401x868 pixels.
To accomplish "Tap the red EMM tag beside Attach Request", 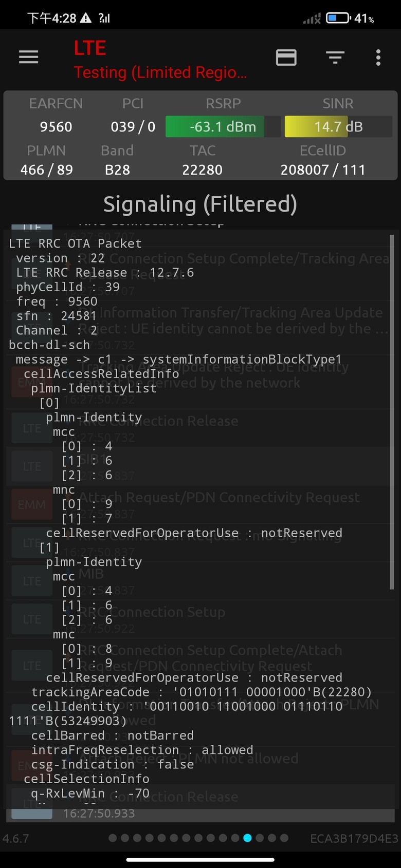I will point(31,504).
